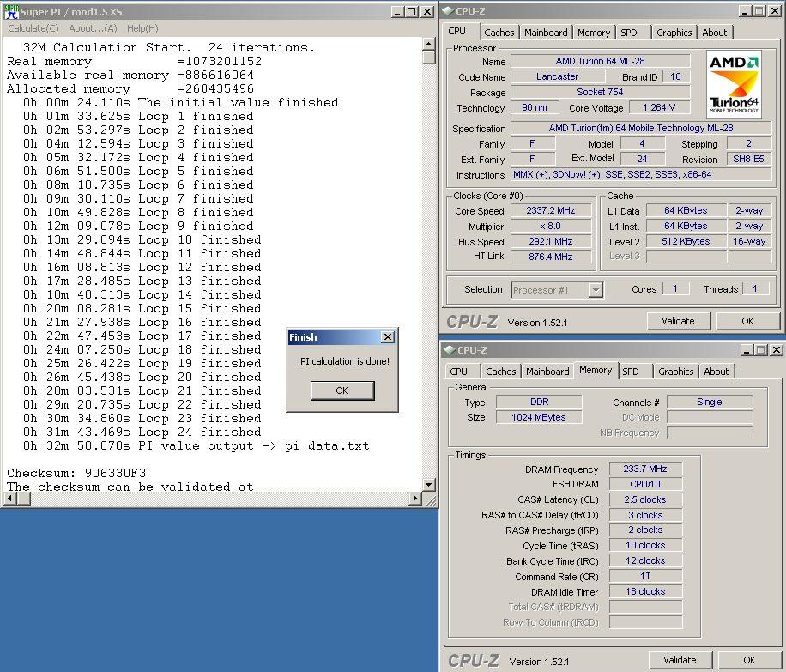Click the CAS# Latency value 2.5 clocks

click(645, 500)
